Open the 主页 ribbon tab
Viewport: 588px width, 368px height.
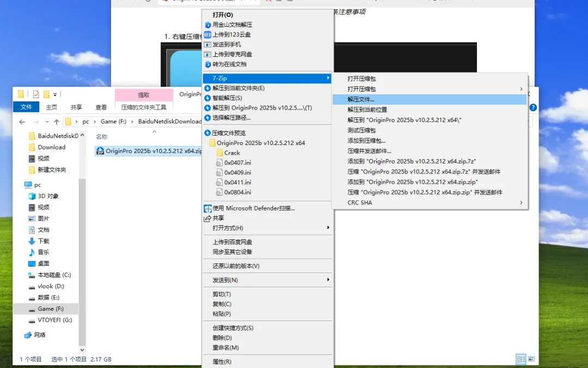51,107
